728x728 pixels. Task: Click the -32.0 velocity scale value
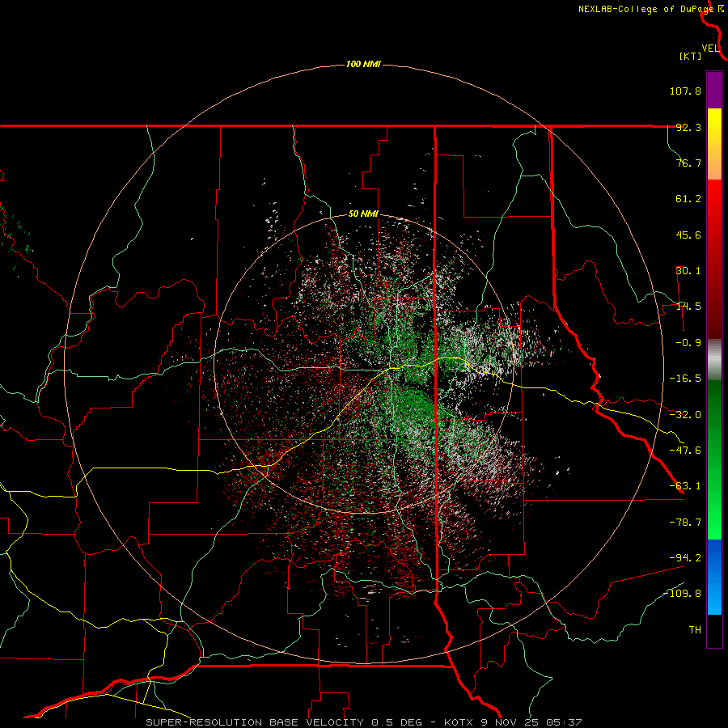click(x=685, y=415)
